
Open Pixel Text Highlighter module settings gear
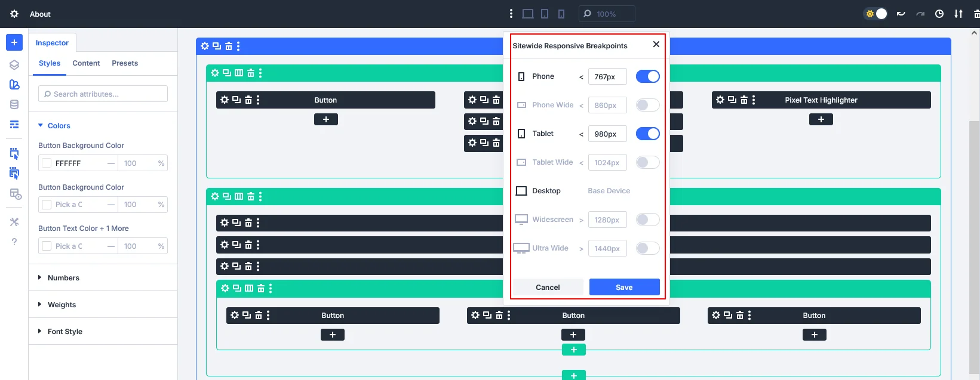(720, 100)
